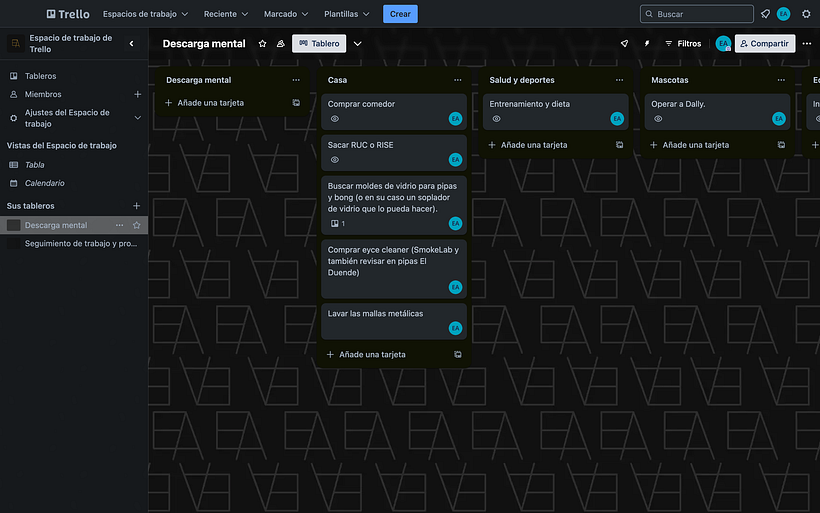The height and width of the screenshot is (513, 820).
Task: Open Power-Ups rocket icon in board header
Action: click(x=624, y=44)
